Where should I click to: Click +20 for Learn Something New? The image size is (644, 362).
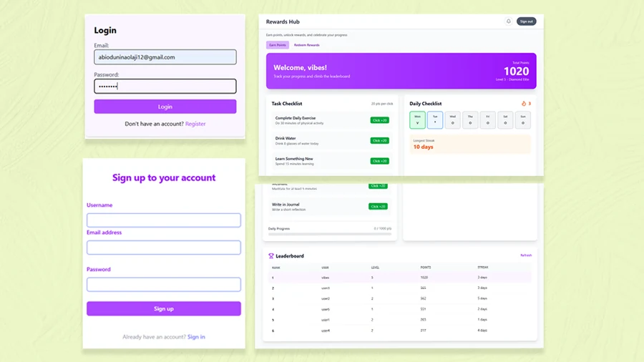[379, 161]
